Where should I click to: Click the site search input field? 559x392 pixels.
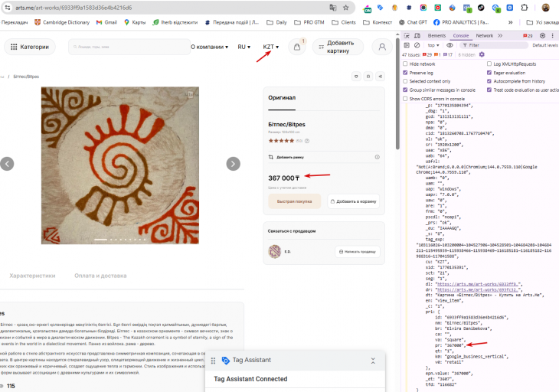[129, 47]
